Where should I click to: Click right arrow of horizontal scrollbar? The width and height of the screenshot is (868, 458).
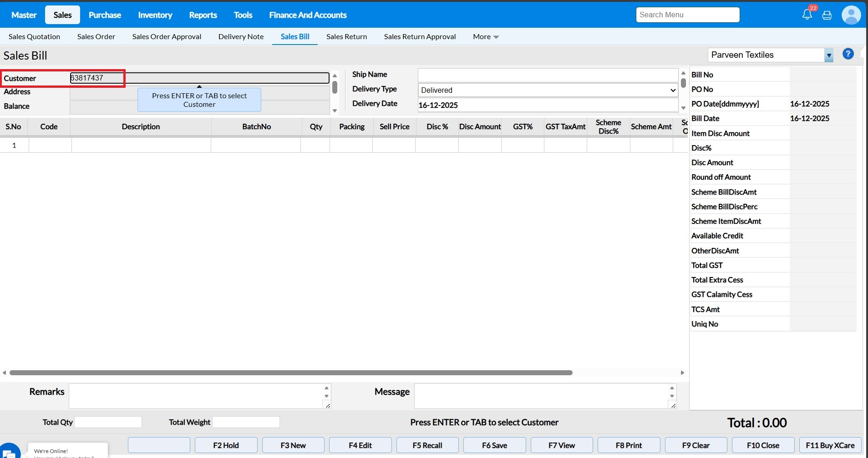pyautogui.click(x=682, y=372)
